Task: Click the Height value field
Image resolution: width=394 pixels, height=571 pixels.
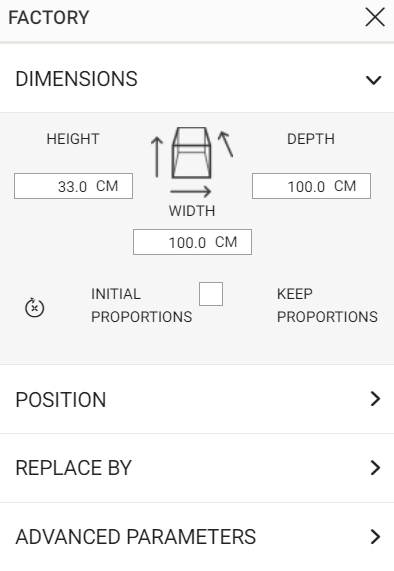Action: pyautogui.click(x=74, y=186)
